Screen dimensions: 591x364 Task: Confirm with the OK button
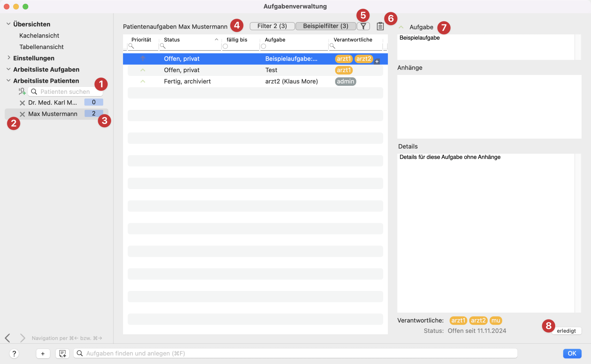coord(572,353)
